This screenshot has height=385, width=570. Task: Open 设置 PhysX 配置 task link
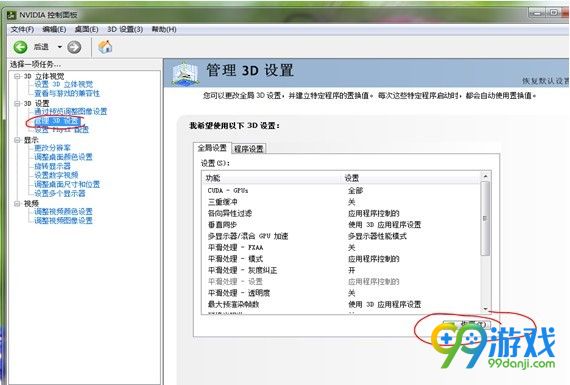pyautogui.click(x=61, y=129)
